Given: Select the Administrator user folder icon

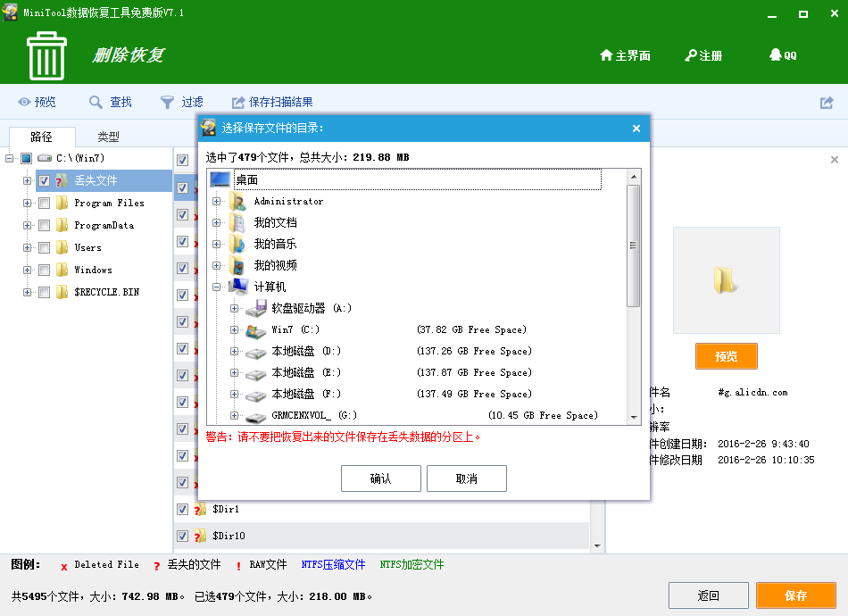Looking at the screenshot, I should 238,201.
